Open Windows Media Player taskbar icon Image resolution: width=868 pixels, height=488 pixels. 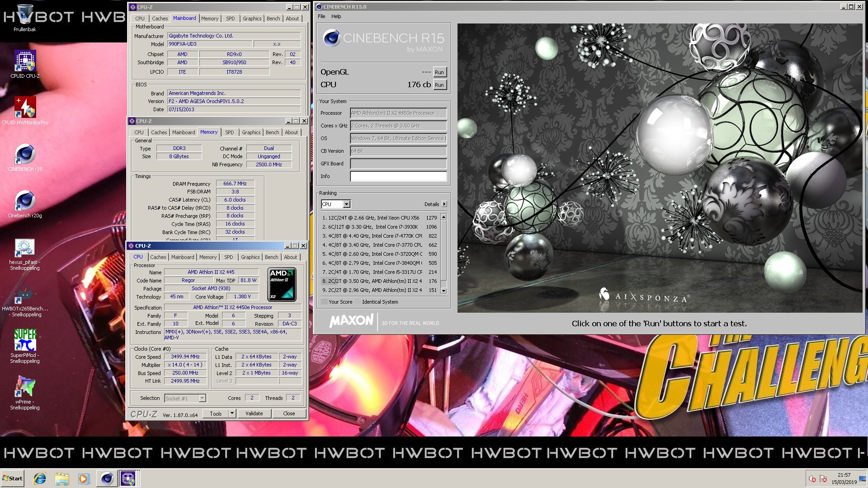tap(84, 479)
